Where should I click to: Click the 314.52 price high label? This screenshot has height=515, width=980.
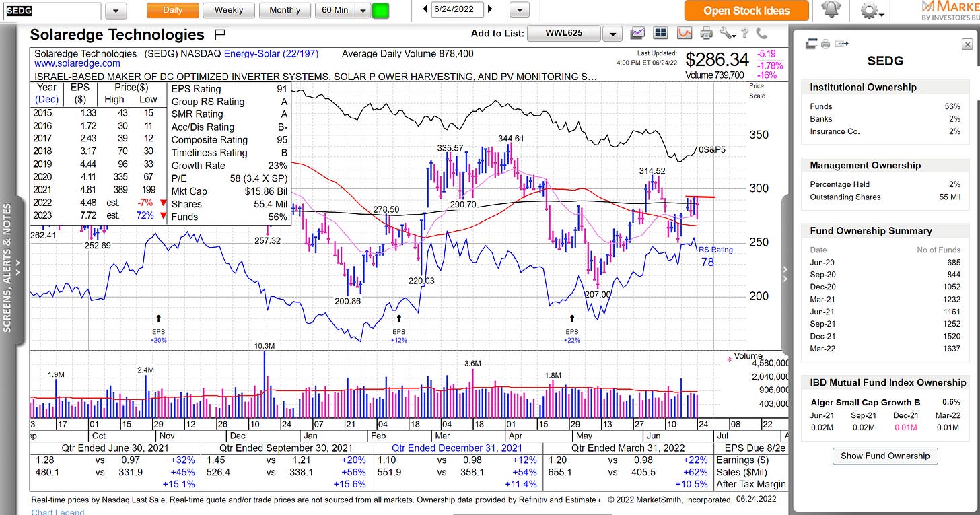[x=652, y=171]
